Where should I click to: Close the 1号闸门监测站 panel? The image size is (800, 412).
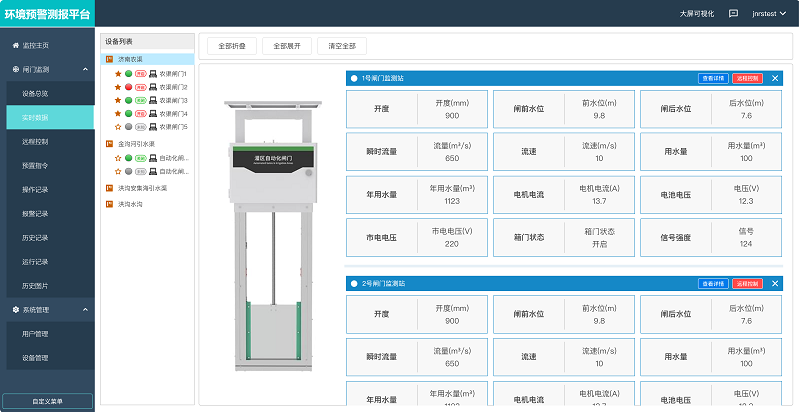tap(775, 78)
